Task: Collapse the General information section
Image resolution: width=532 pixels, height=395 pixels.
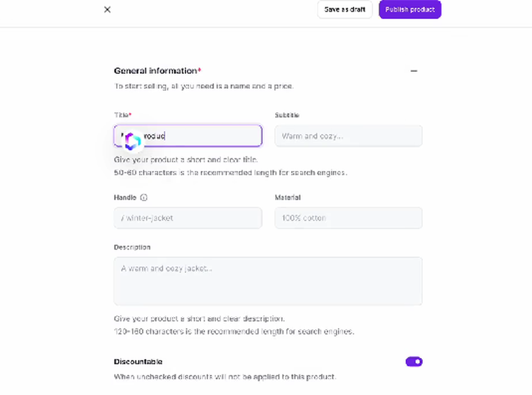Action: pyautogui.click(x=414, y=71)
